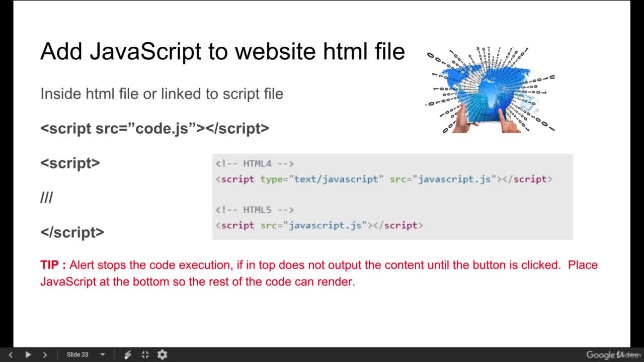This screenshot has width=644, height=362.
Task: Click the '///' placeholder text
Action: coord(46,198)
